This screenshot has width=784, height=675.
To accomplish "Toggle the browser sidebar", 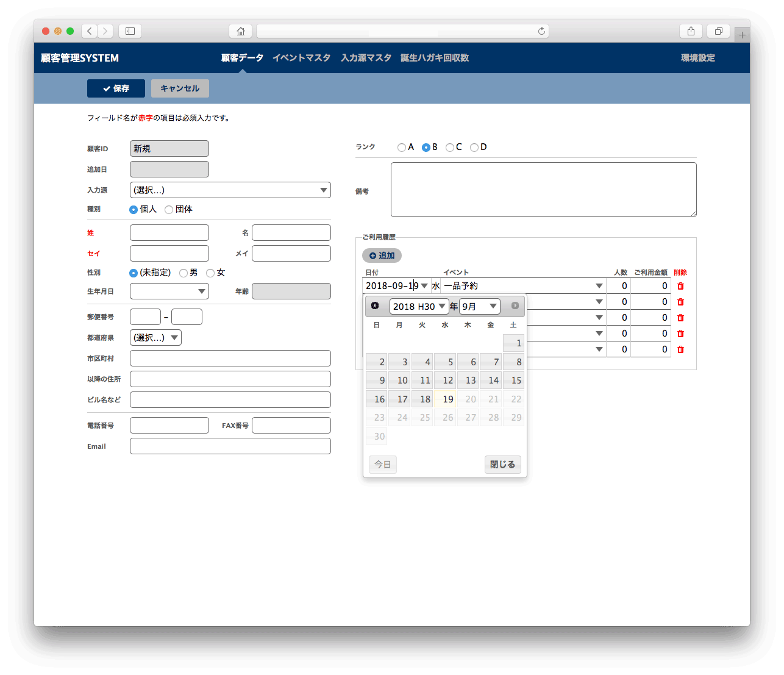I will point(130,31).
